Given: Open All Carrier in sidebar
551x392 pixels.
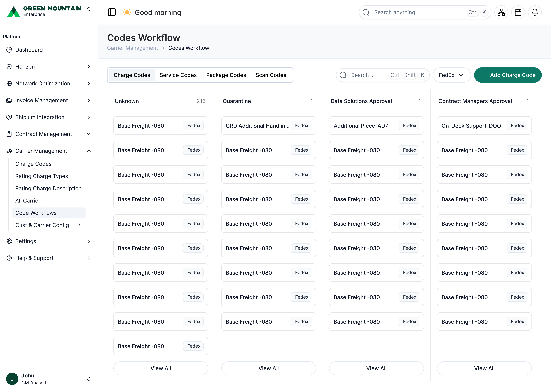Looking at the screenshot, I should click(x=28, y=201).
